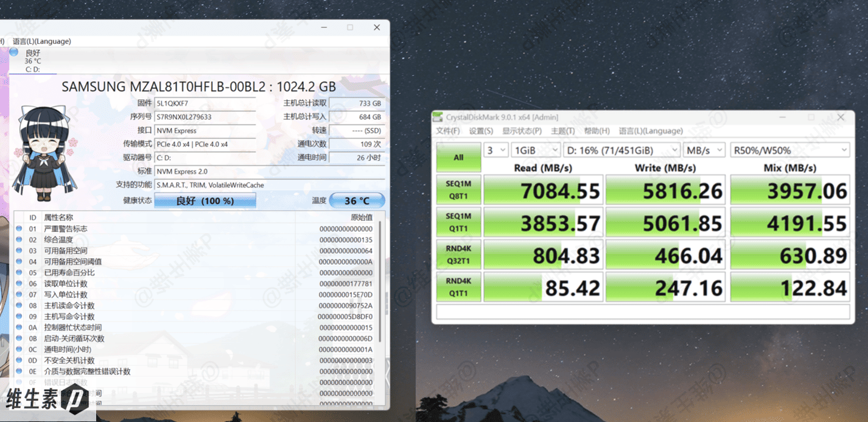Click the 466.04 RND4K Q32T1 write result
The height and width of the screenshot is (422, 868).
(x=667, y=255)
